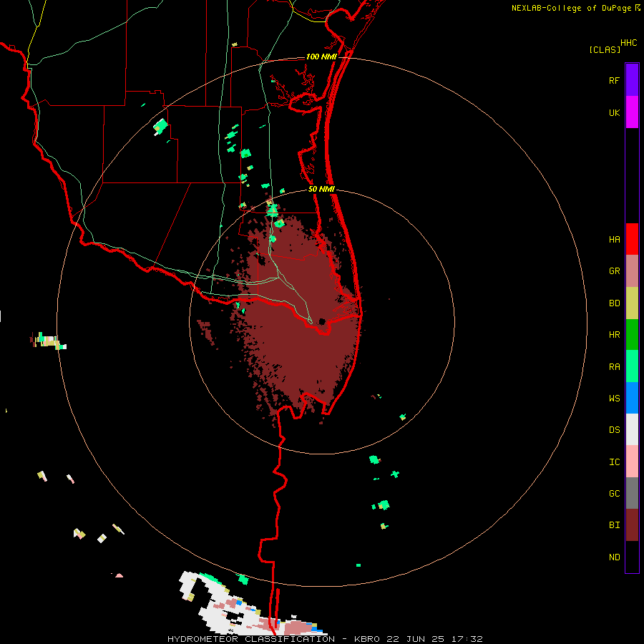This screenshot has height=644, width=644.
Task: Click the 'DS' legend label
Action: click(x=614, y=429)
